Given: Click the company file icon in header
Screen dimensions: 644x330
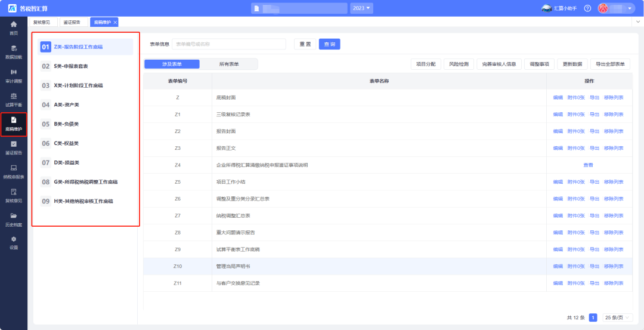Looking at the screenshot, I should (256, 8).
